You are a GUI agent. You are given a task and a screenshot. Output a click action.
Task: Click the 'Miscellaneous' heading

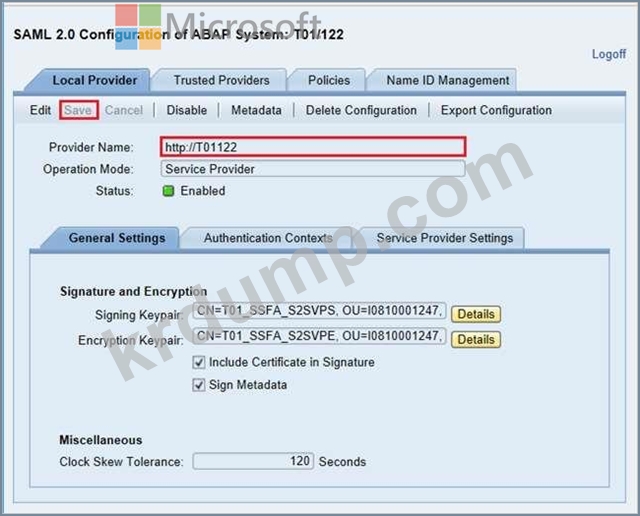click(101, 440)
